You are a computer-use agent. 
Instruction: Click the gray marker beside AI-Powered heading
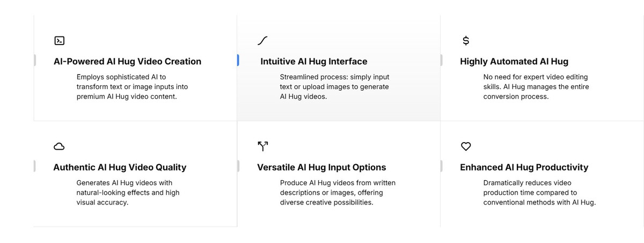click(x=35, y=61)
